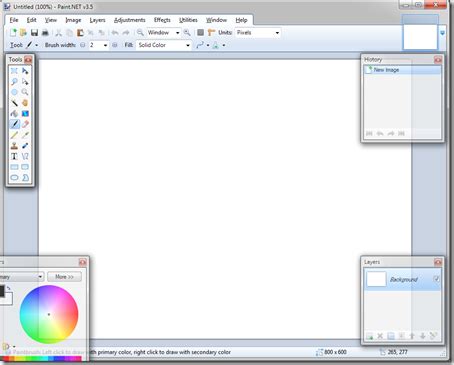454x365 pixels.
Task: Select the Recolor tool
Action: click(x=25, y=146)
